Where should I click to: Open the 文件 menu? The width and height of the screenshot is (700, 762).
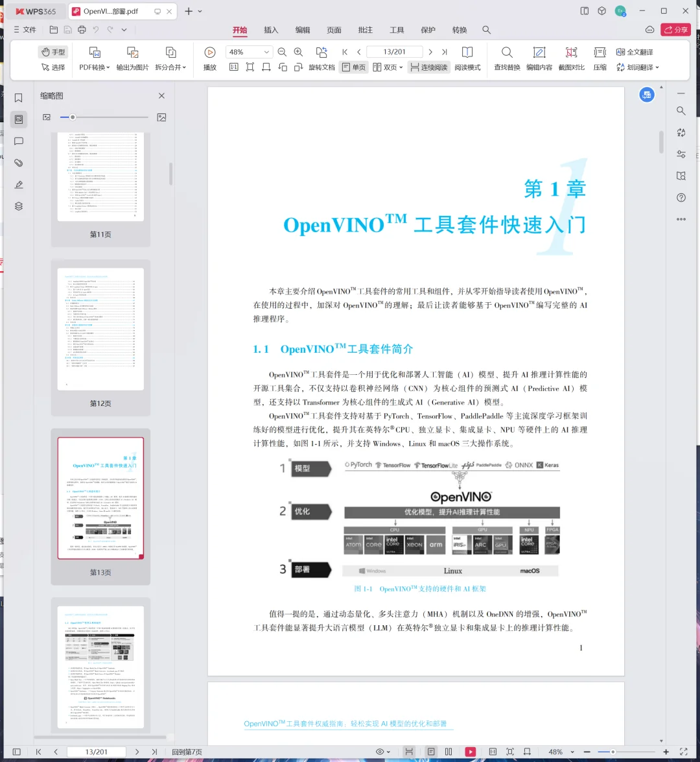[x=25, y=30]
